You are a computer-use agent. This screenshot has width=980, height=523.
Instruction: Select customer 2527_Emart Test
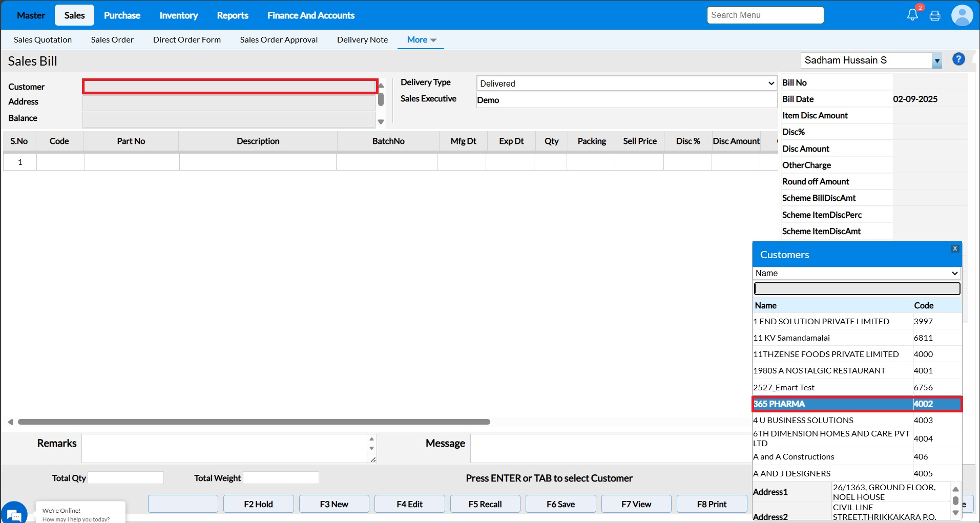coord(857,388)
